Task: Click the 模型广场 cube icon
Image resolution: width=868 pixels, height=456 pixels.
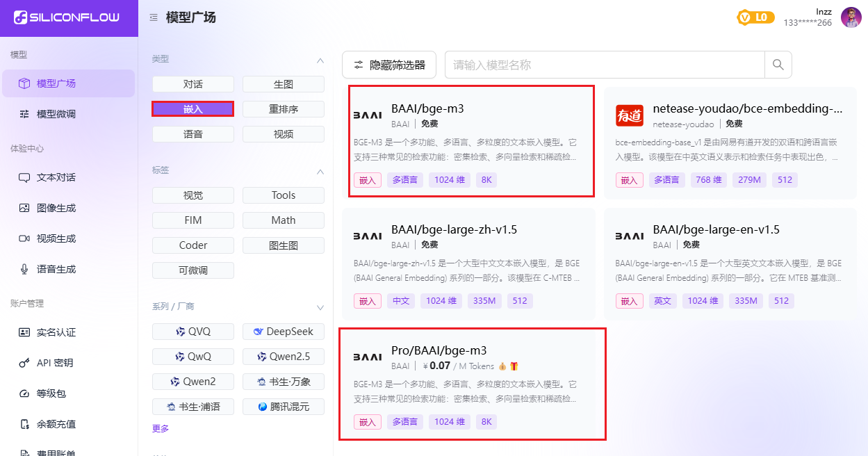Action: pos(24,83)
